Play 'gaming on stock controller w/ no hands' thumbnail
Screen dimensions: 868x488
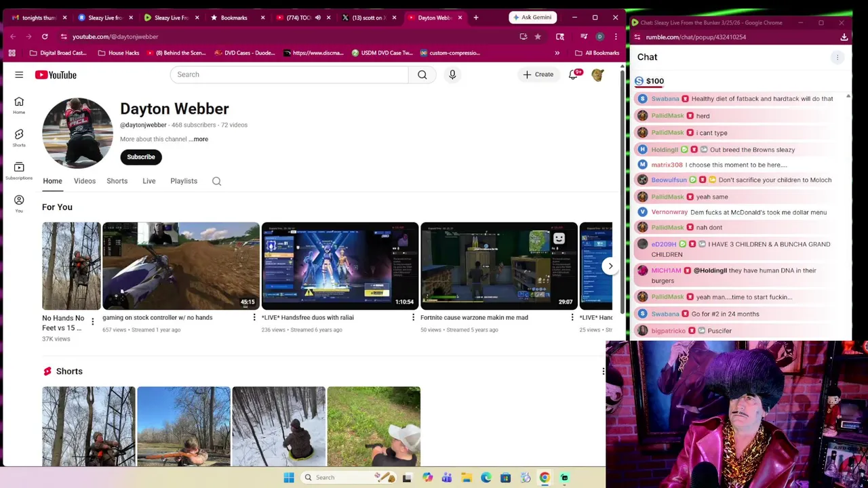180,266
